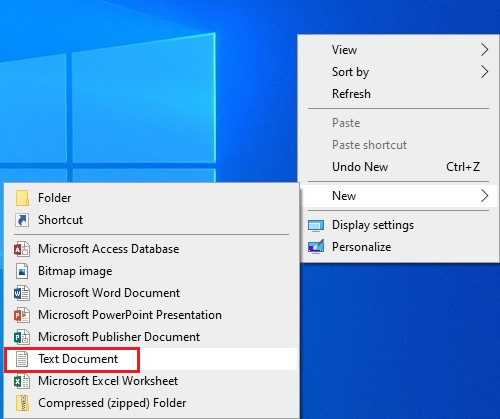
Task: Click the Microsoft Access Database icon
Action: 22,249
